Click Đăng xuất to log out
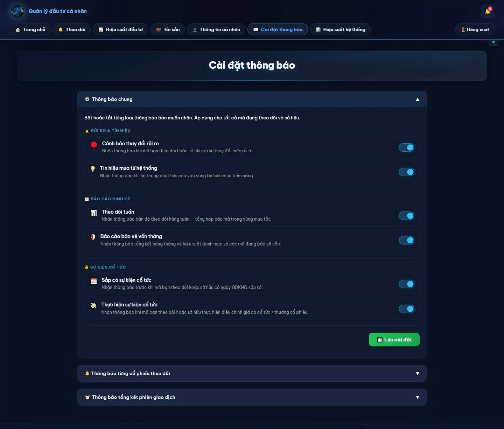This screenshot has width=504, height=429. coord(475,29)
